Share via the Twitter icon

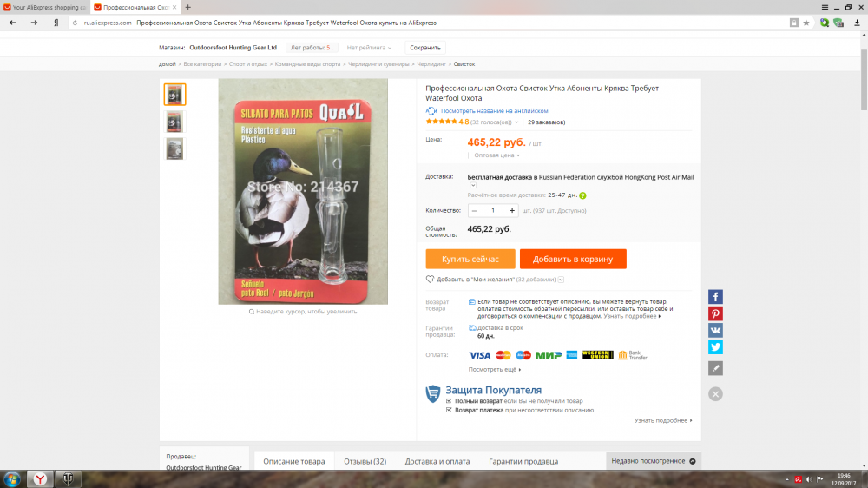[715, 346]
